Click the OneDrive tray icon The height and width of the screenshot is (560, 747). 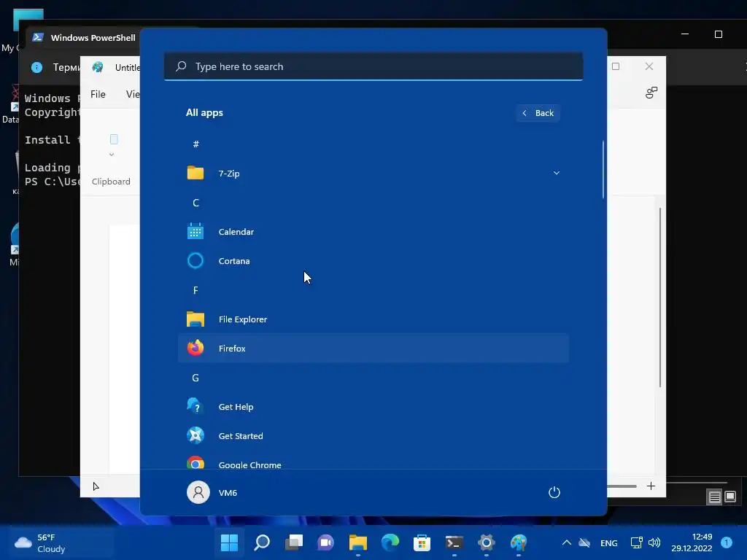coord(584,542)
